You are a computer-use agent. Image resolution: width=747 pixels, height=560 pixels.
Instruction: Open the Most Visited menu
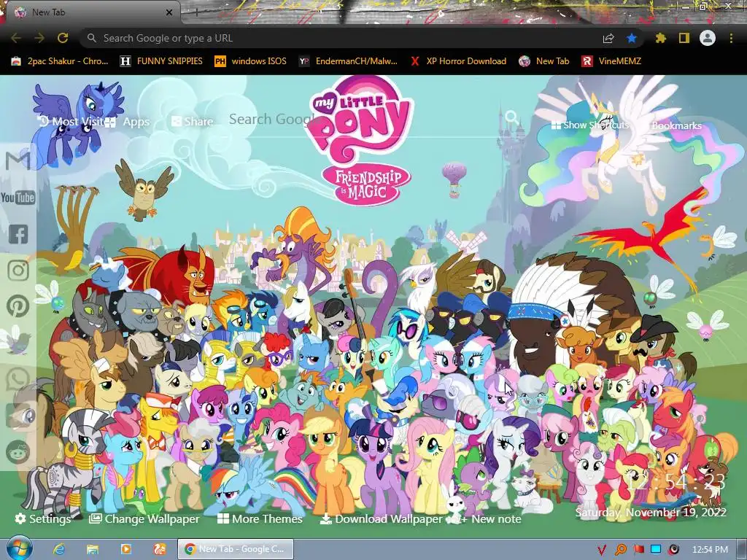coord(71,122)
